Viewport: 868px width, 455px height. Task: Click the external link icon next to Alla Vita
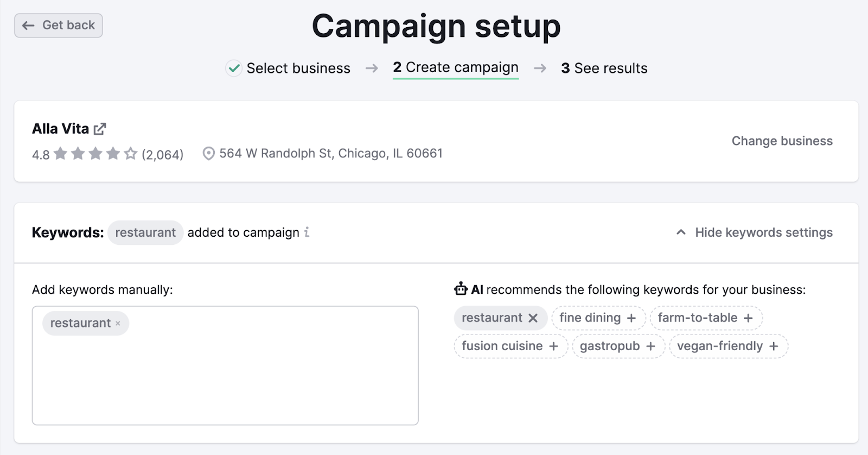(100, 129)
